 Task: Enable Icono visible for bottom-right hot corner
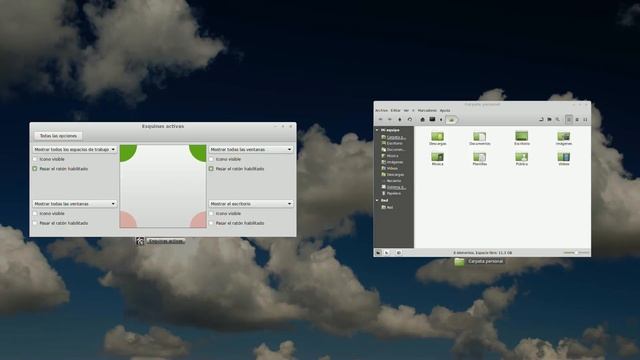pyautogui.click(x=211, y=213)
